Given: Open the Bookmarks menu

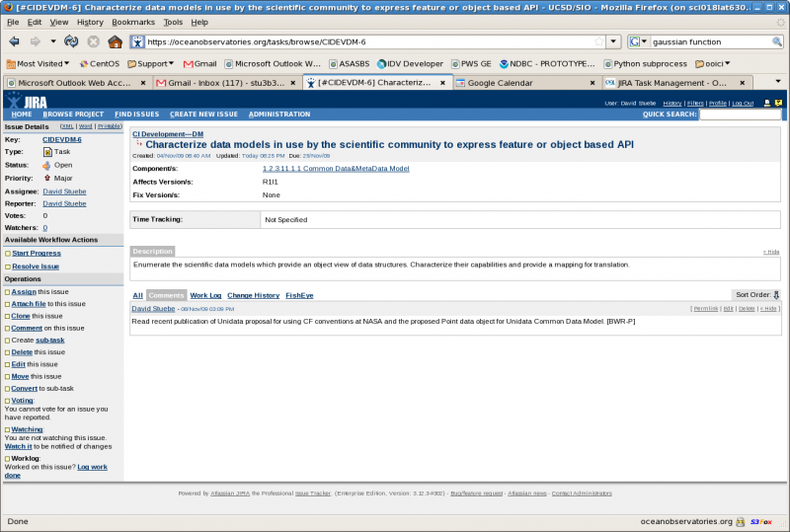Looking at the screenshot, I should click(x=133, y=22).
